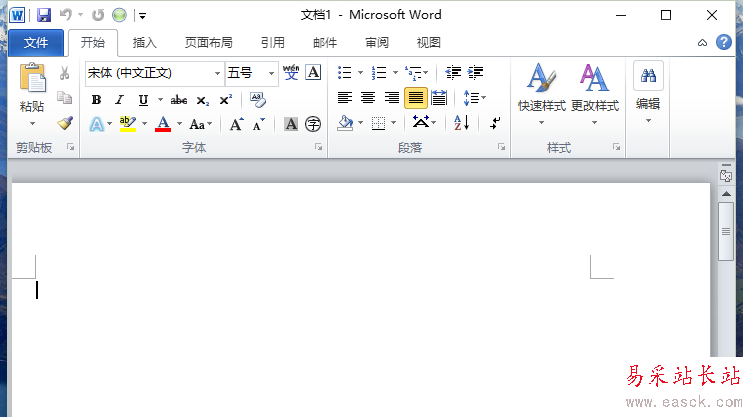
Task: Click 更改样式 Change Styles button
Action: tap(595, 93)
